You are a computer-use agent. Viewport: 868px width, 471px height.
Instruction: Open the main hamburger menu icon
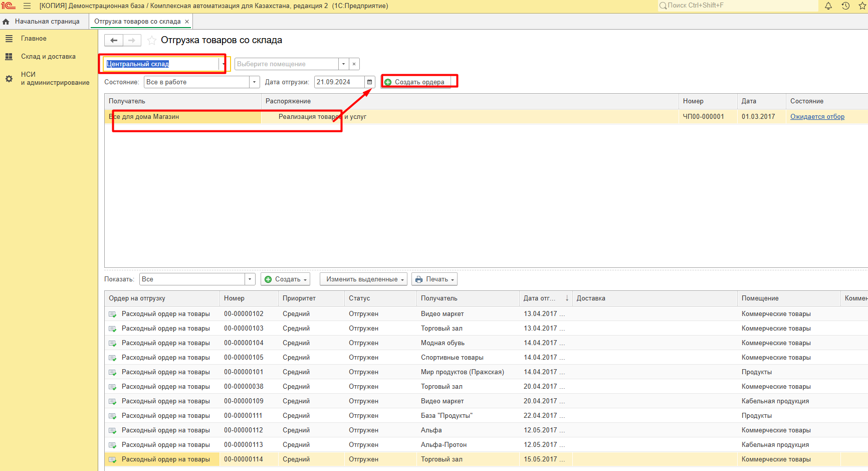pyautogui.click(x=27, y=6)
